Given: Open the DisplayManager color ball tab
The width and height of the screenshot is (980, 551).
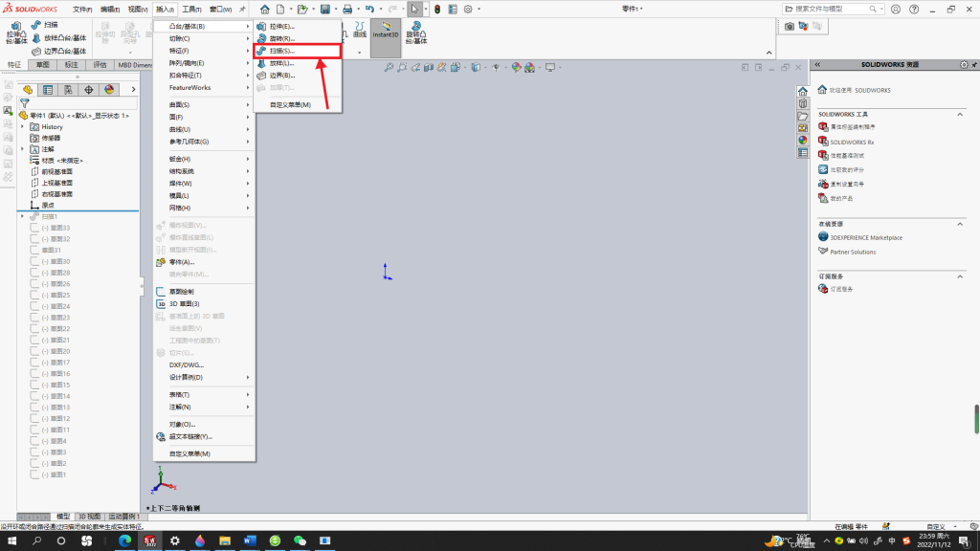Looking at the screenshot, I should pyautogui.click(x=109, y=90).
